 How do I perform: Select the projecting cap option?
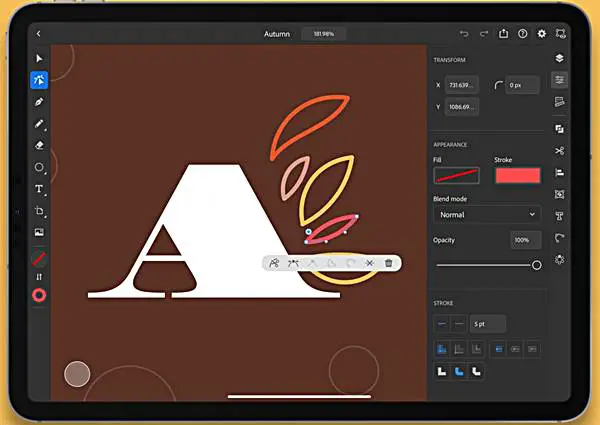532,349
